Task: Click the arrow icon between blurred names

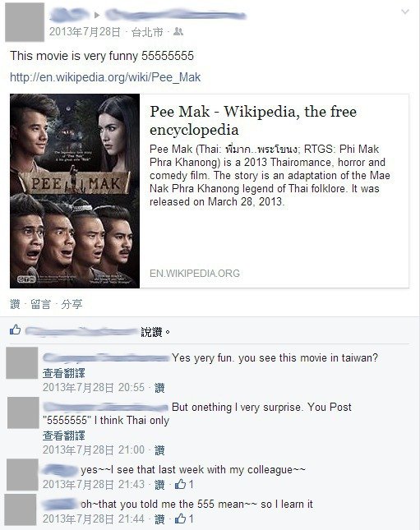Action: [x=97, y=16]
